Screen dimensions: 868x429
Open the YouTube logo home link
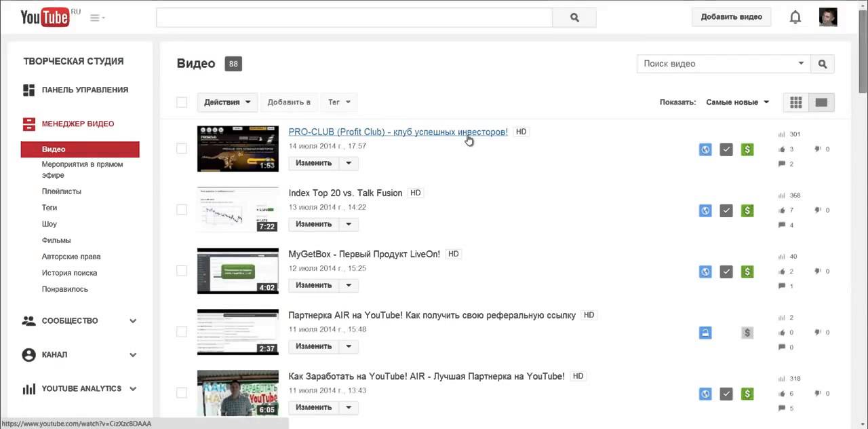(45, 18)
